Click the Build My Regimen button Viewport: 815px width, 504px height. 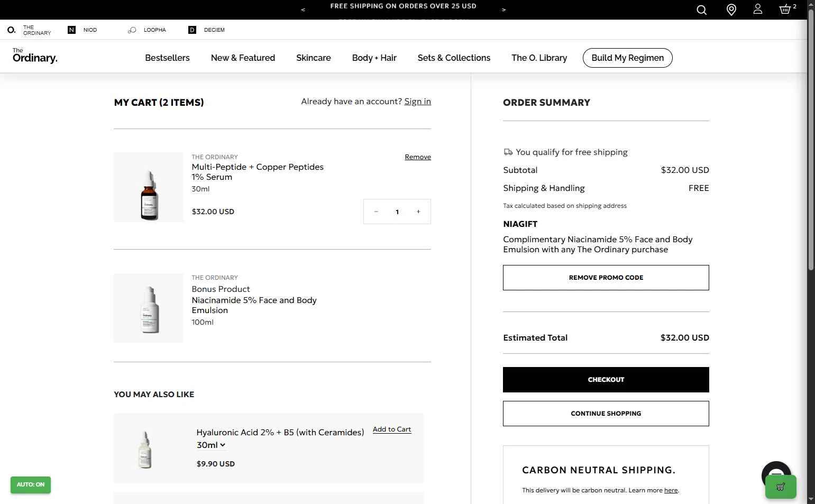tap(627, 58)
